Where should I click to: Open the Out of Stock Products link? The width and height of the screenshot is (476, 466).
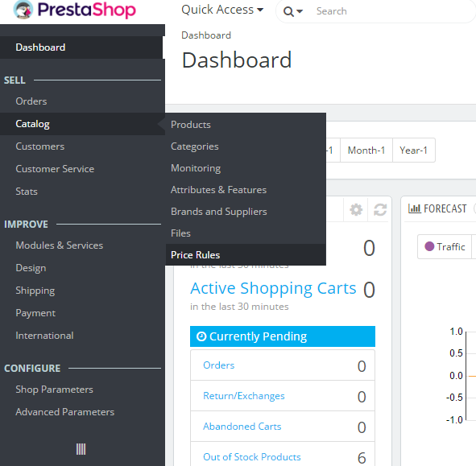(251, 457)
